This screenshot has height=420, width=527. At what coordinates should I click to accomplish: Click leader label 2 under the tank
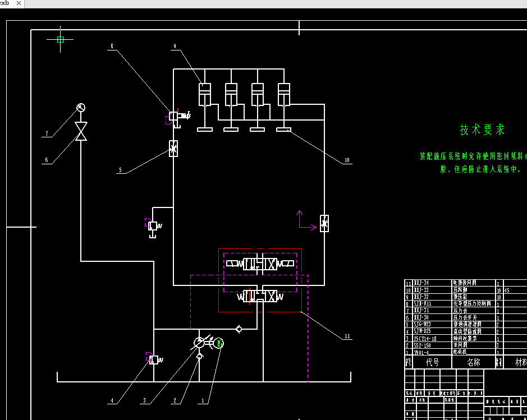coord(175,400)
